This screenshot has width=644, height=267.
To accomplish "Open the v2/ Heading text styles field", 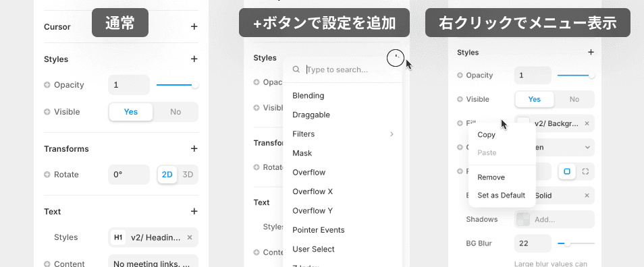I will click(153, 237).
